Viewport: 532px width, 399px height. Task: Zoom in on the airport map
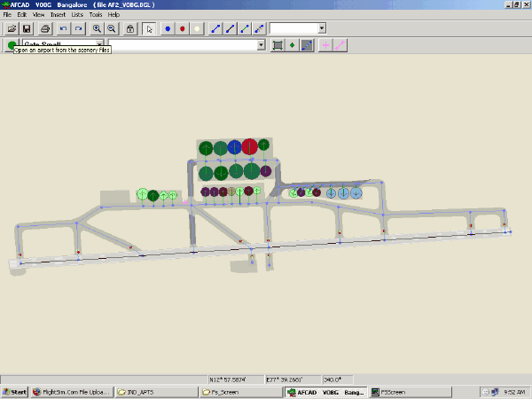pyautogui.click(x=97, y=28)
